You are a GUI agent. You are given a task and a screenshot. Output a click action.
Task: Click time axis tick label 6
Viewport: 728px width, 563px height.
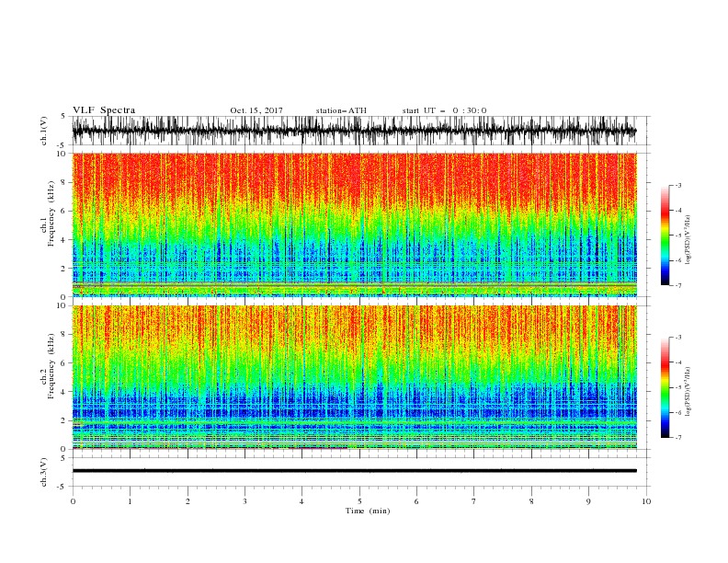[x=416, y=501]
